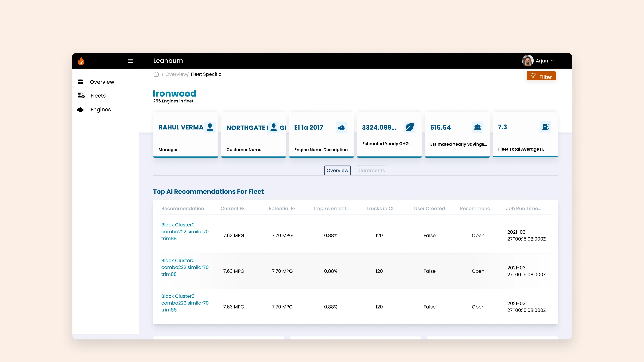This screenshot has height=362, width=644.
Task: Click the Open status in the first row
Action: point(478,236)
